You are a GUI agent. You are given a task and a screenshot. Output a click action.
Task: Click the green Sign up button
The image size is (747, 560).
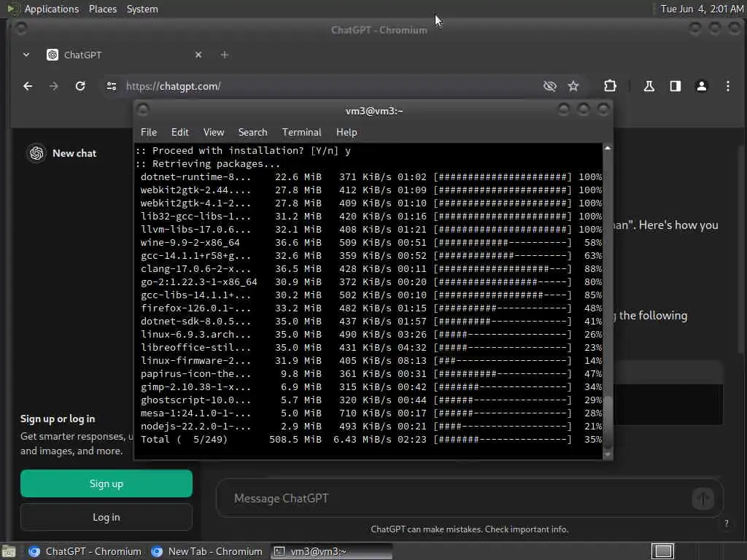(107, 483)
